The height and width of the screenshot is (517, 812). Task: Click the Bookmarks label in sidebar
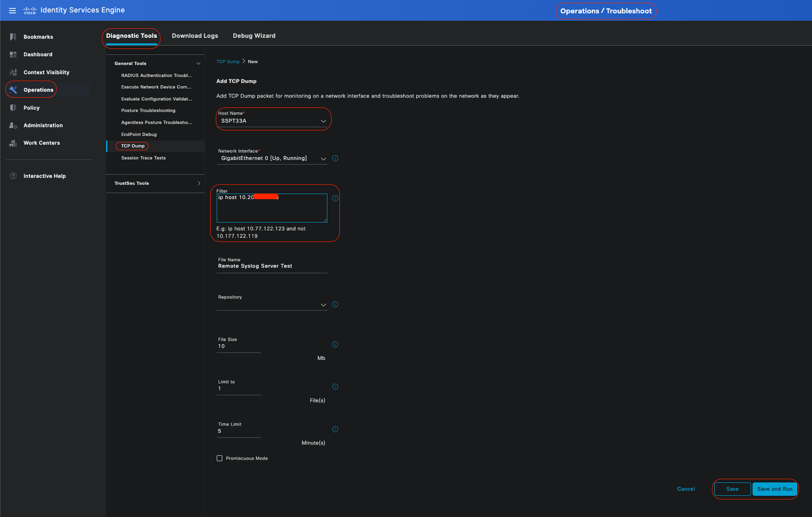tap(38, 37)
